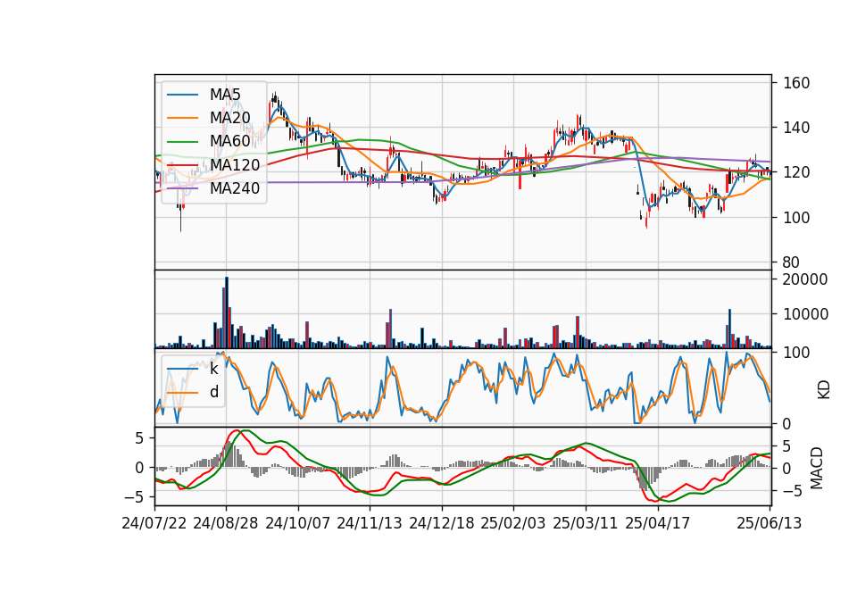Click the 120 price axis label

pyautogui.click(x=795, y=172)
